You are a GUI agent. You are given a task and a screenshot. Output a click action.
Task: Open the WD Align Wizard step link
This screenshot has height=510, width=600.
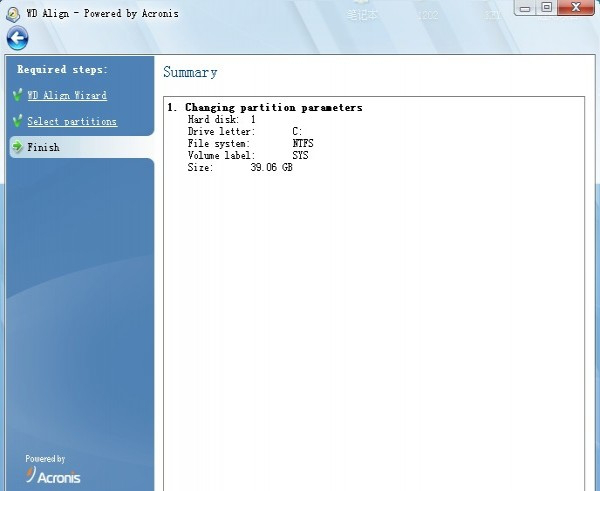pyautogui.click(x=67, y=95)
